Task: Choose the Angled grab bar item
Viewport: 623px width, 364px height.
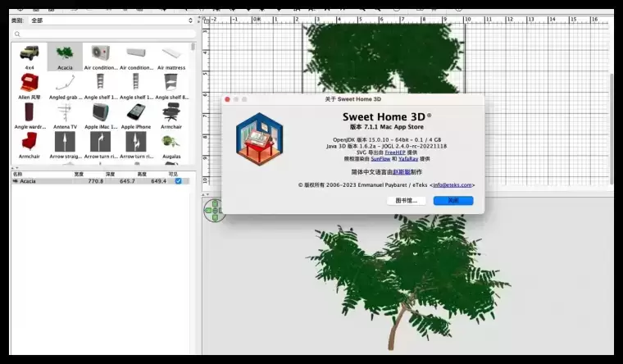Action: (65, 86)
